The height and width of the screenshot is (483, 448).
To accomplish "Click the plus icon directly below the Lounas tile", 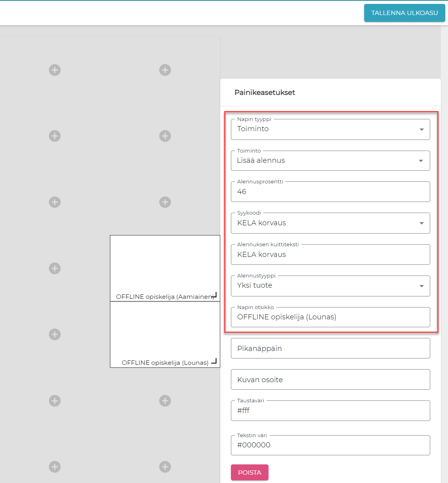I will click(x=165, y=401).
